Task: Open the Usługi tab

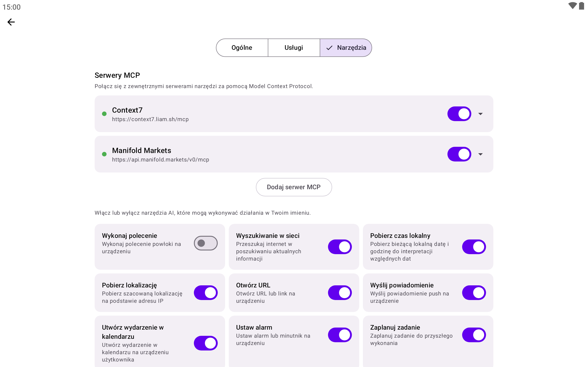Action: (294, 48)
